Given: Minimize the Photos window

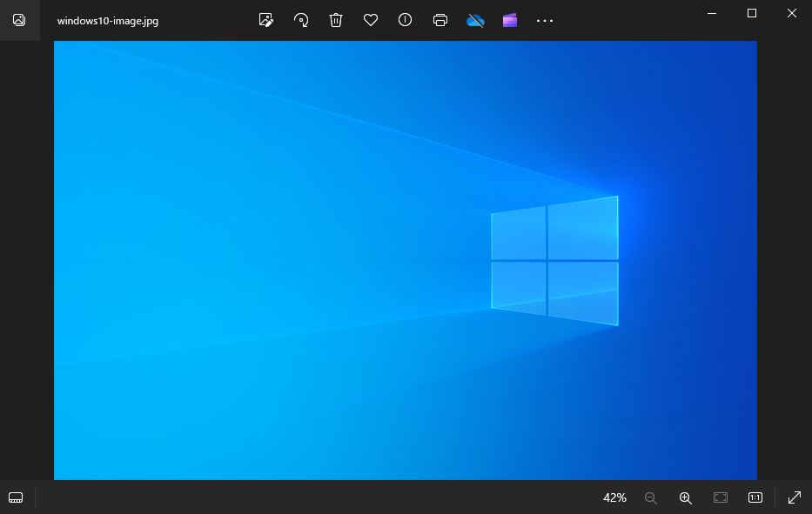Looking at the screenshot, I should click(712, 13).
